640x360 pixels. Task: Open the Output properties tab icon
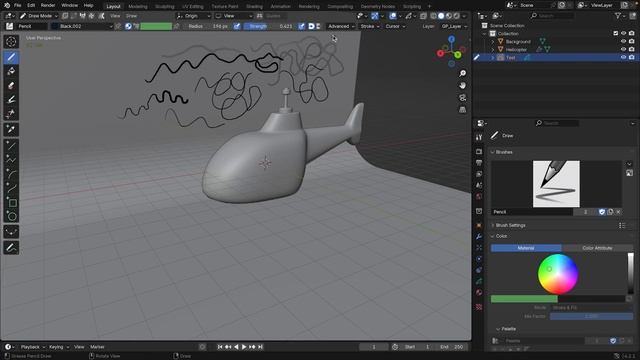[x=479, y=163]
